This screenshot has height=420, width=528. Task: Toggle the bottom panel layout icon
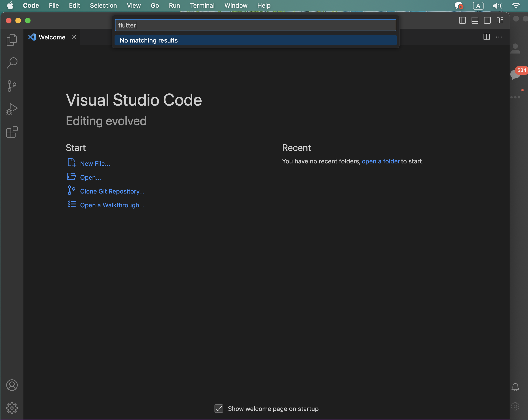click(x=475, y=20)
